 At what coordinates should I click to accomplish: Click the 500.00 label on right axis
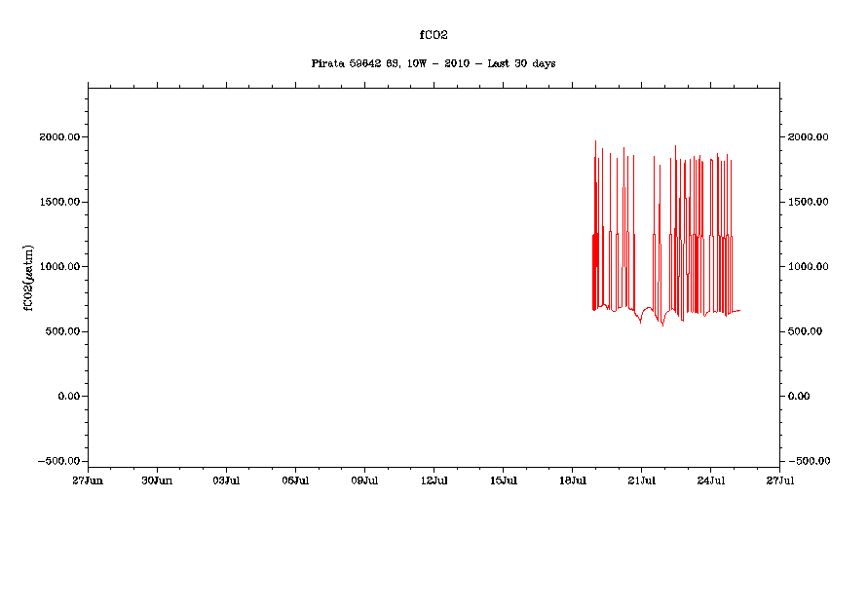[x=805, y=331]
